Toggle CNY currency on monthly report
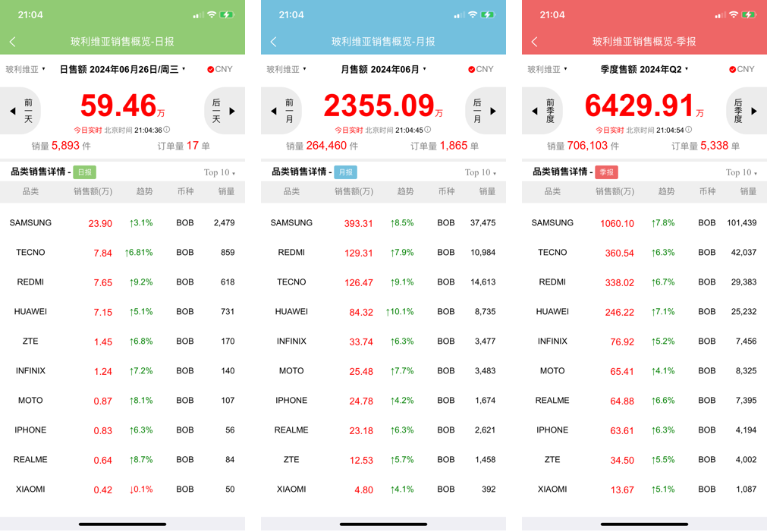The image size is (767, 532). [481, 70]
